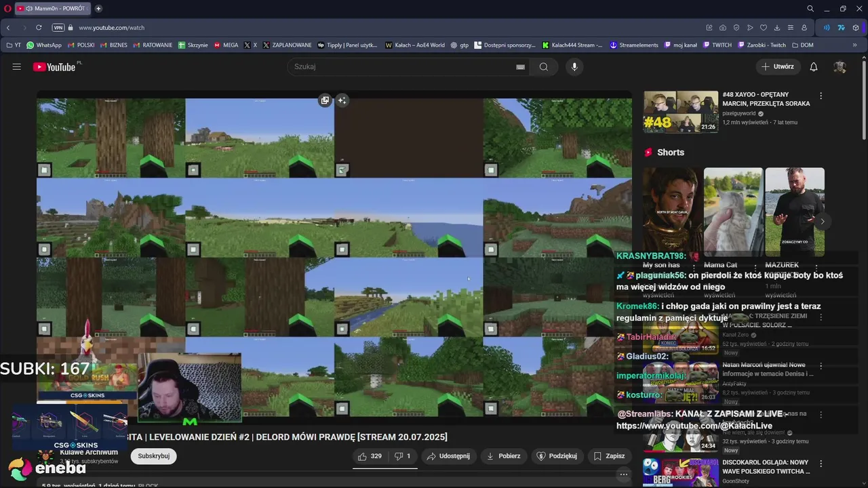Open the ZAPLANOWANE bookmark

coord(288,45)
